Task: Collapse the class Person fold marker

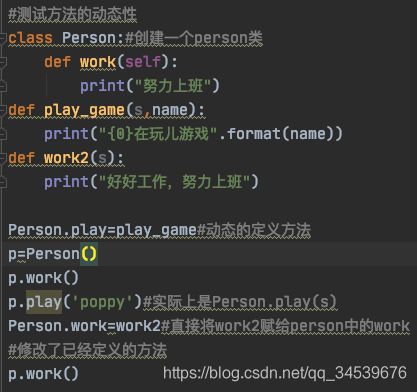Action: (x=3, y=38)
